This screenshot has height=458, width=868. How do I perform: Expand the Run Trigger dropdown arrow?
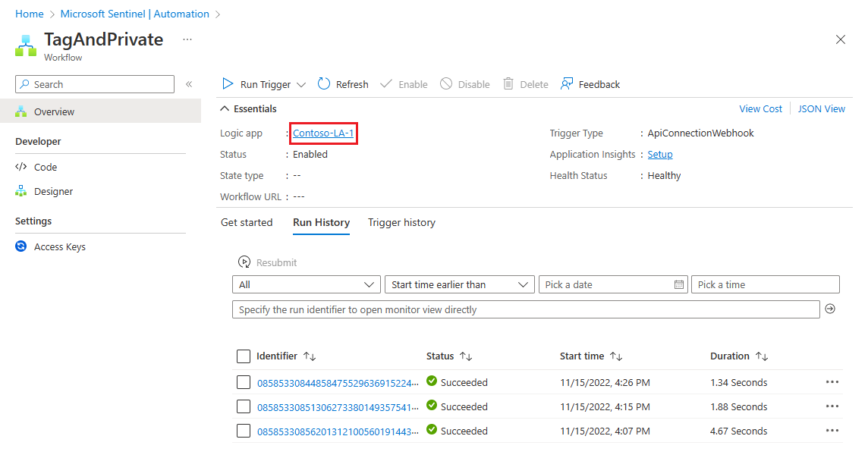pyautogui.click(x=300, y=85)
